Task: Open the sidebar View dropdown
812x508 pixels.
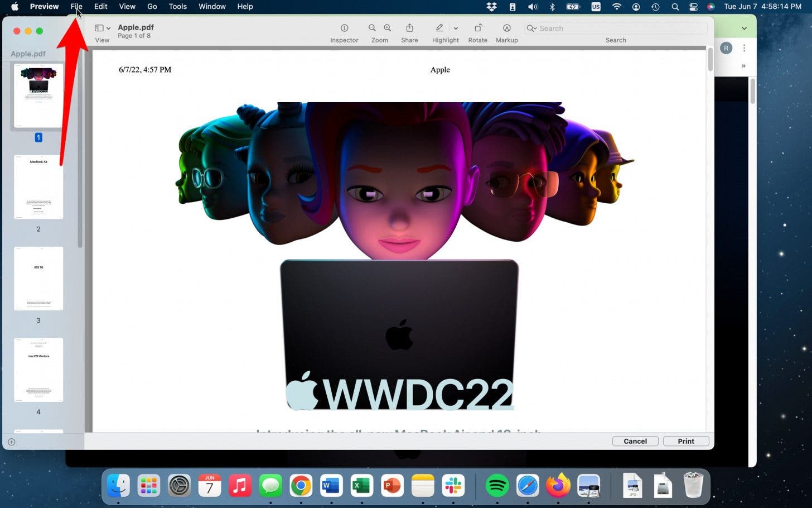Action: pos(102,28)
